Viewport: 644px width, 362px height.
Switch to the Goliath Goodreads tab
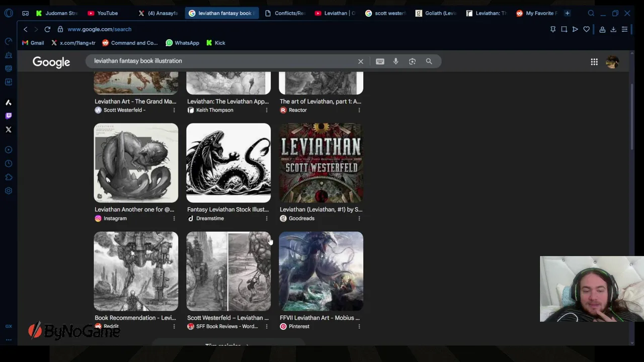436,13
